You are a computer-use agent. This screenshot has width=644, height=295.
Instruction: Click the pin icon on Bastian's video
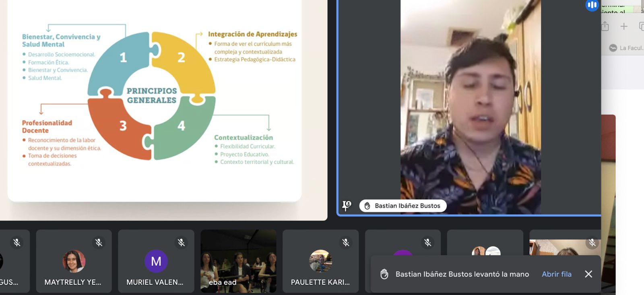346,206
